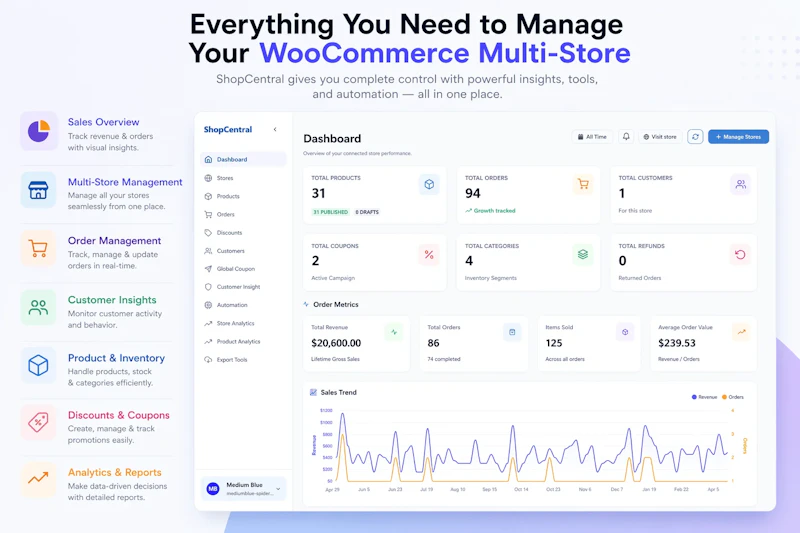Click the Total Refunds return icon
This screenshot has height=533, width=800.
click(x=740, y=254)
